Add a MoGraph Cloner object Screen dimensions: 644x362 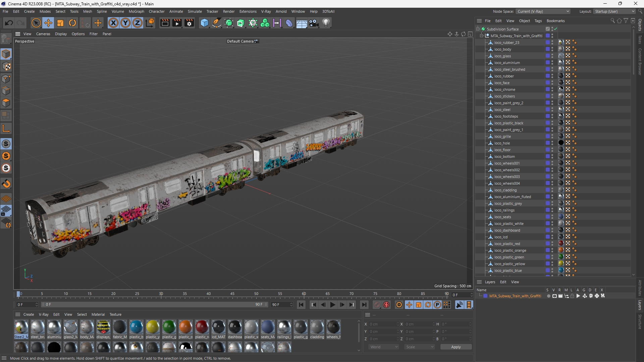[x=265, y=23]
